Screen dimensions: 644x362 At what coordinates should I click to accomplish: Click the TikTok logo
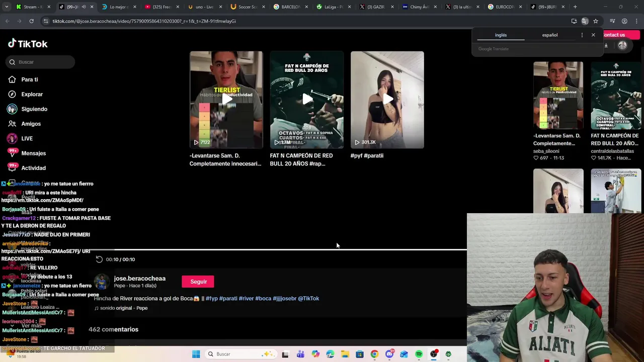[28, 44]
